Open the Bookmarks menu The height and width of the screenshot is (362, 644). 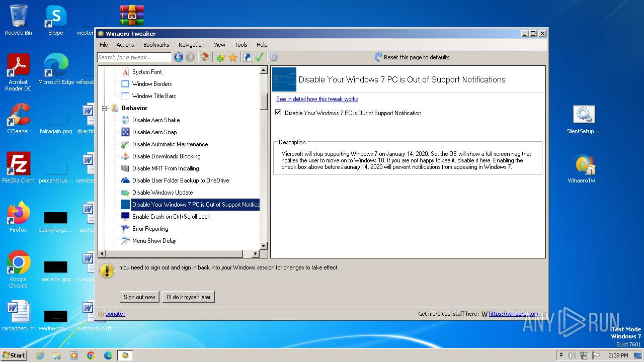tap(156, 45)
